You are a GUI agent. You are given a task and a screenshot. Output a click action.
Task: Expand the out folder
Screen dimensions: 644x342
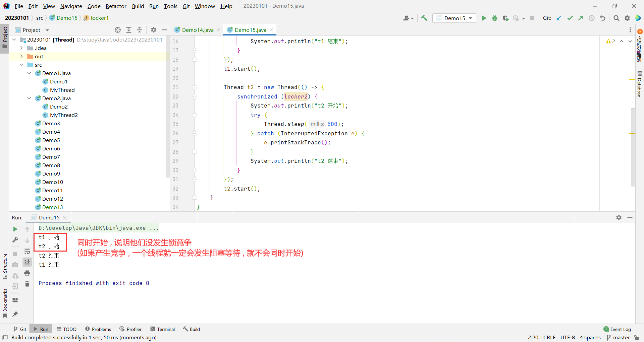tap(21, 56)
